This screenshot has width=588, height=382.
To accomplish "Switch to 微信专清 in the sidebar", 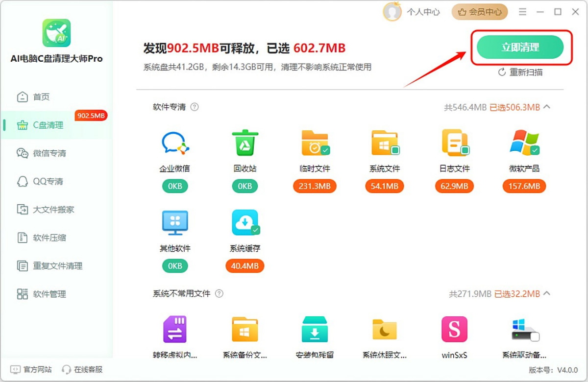I will pyautogui.click(x=49, y=153).
